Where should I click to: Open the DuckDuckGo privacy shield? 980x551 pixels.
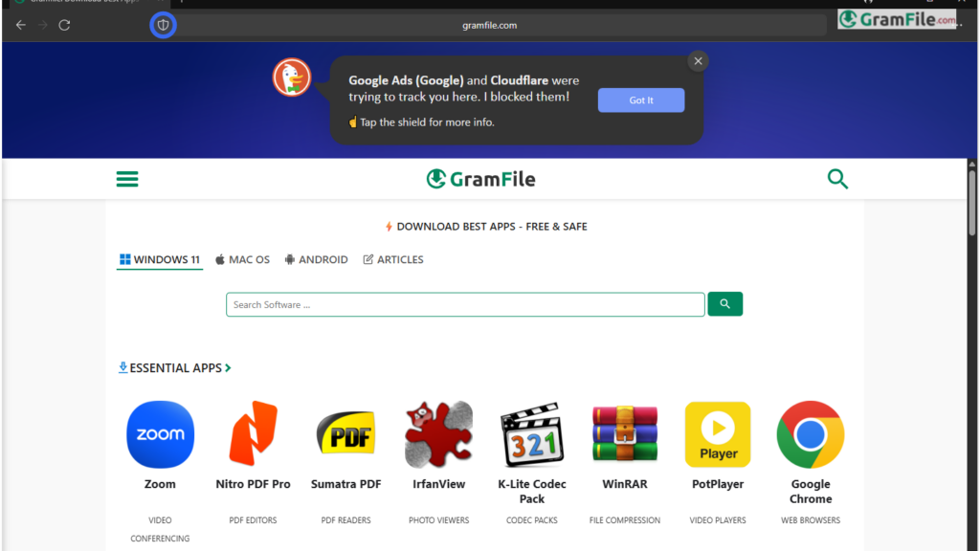(x=163, y=25)
